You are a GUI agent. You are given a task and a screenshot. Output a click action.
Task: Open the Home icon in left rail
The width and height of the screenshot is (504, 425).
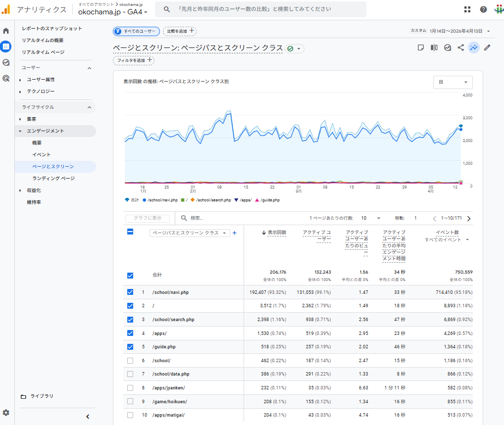[x=6, y=31]
